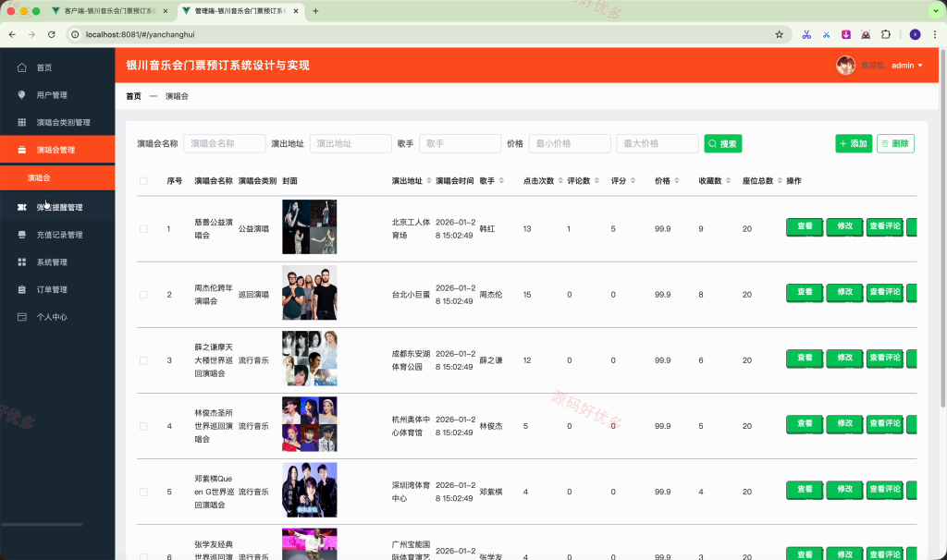Screen dimensions: 947x560
Task: Click the page vertical scrollbar
Action: coord(942,229)
